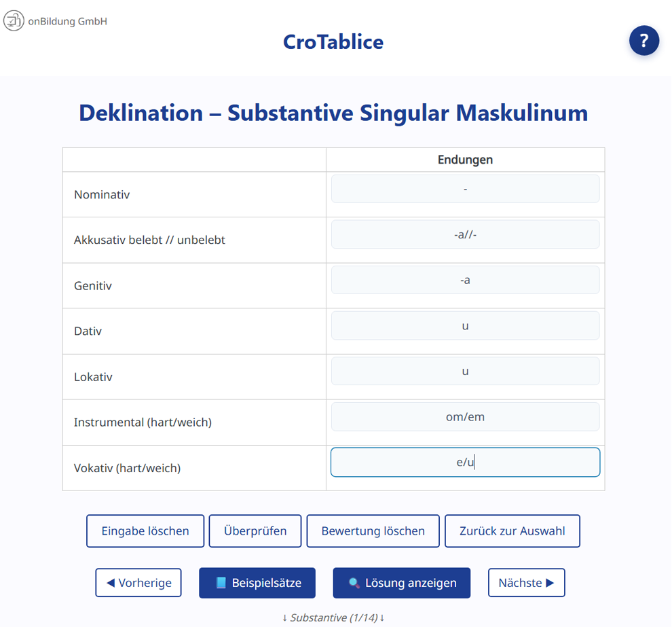Check answers using the Überprüfen button
This screenshot has height=627, width=672.
[x=255, y=531]
